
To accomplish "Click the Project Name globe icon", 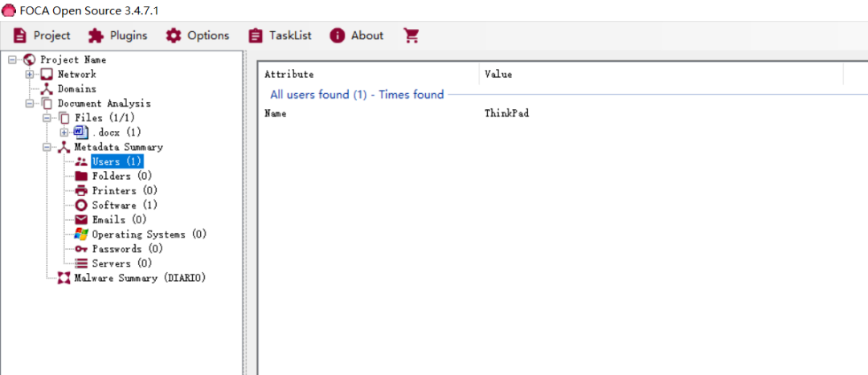I will 30,59.
